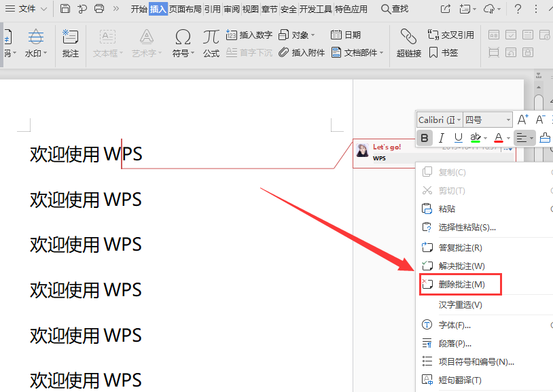This screenshot has height=392, width=553.
Task: Click the format painter brush in the mini toolbar
Action: 546,138
